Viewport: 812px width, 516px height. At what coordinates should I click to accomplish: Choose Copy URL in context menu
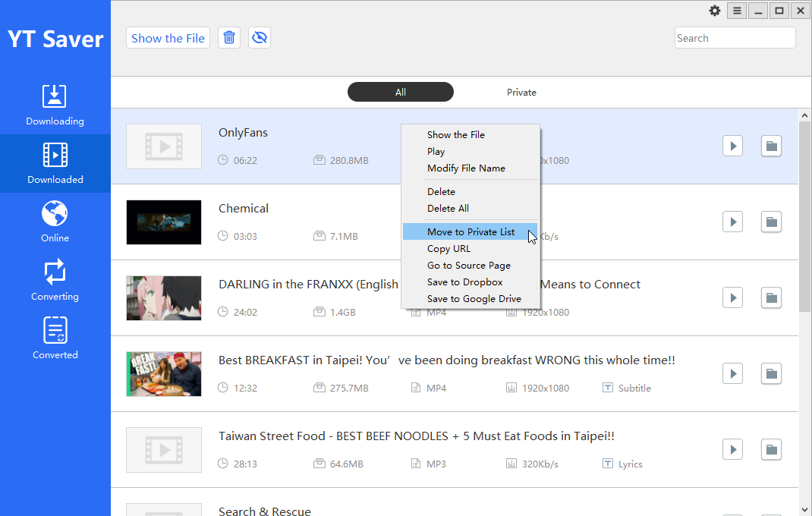[471, 249]
